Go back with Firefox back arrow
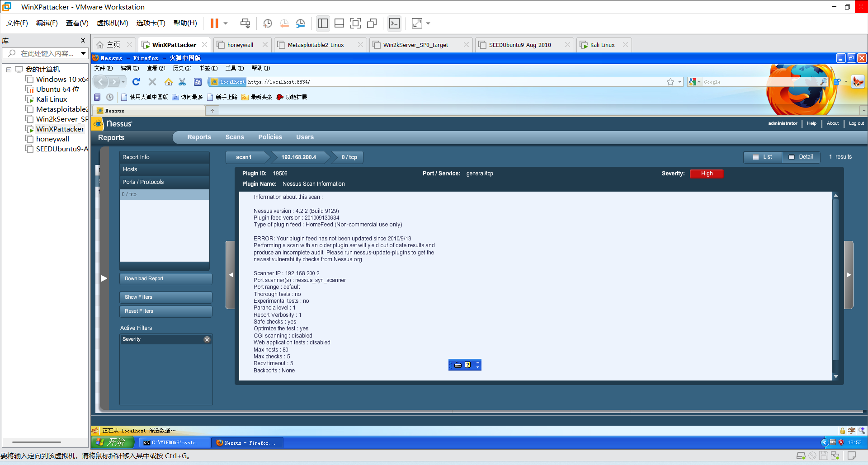This screenshot has height=465, width=868. [101, 82]
